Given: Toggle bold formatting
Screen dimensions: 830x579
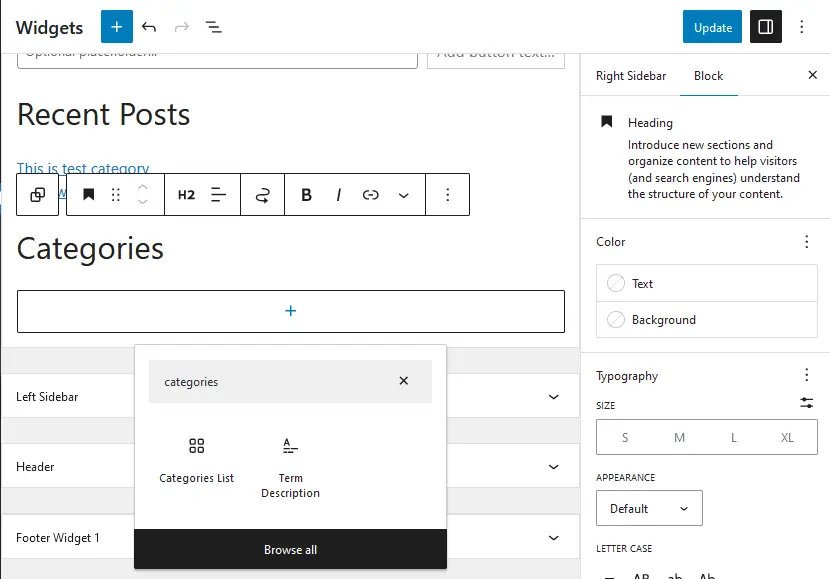Looking at the screenshot, I should (306, 195).
